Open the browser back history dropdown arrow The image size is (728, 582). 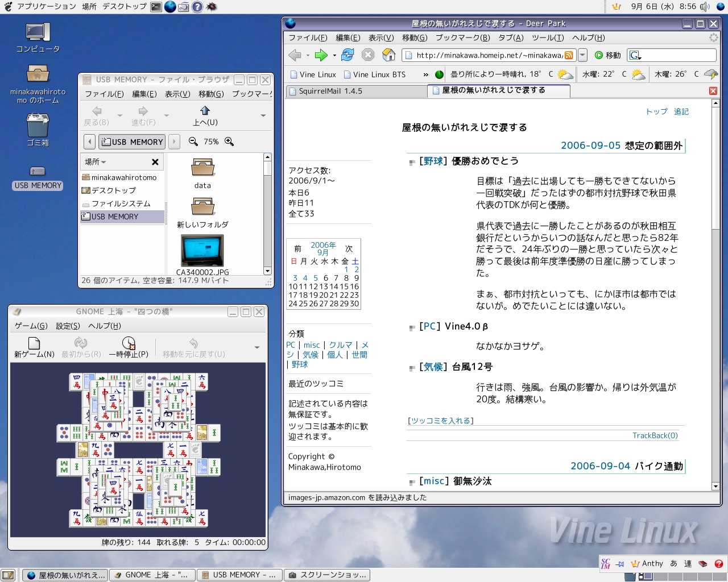click(x=308, y=56)
